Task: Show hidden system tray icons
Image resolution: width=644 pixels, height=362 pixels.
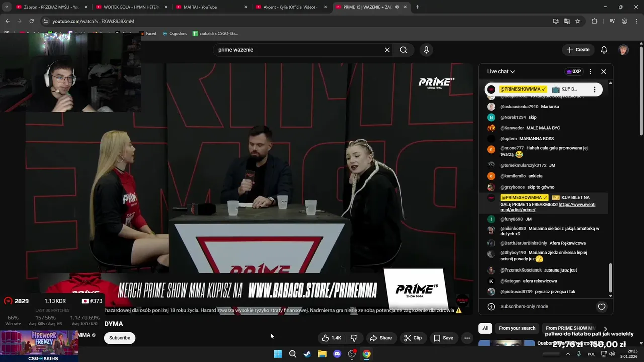Action: pyautogui.click(x=568, y=354)
